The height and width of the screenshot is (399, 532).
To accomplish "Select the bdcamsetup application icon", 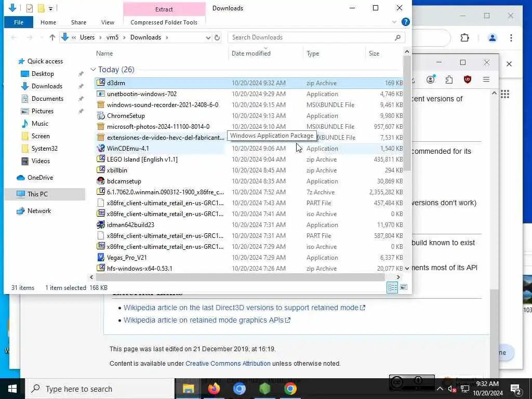I will point(100,181).
